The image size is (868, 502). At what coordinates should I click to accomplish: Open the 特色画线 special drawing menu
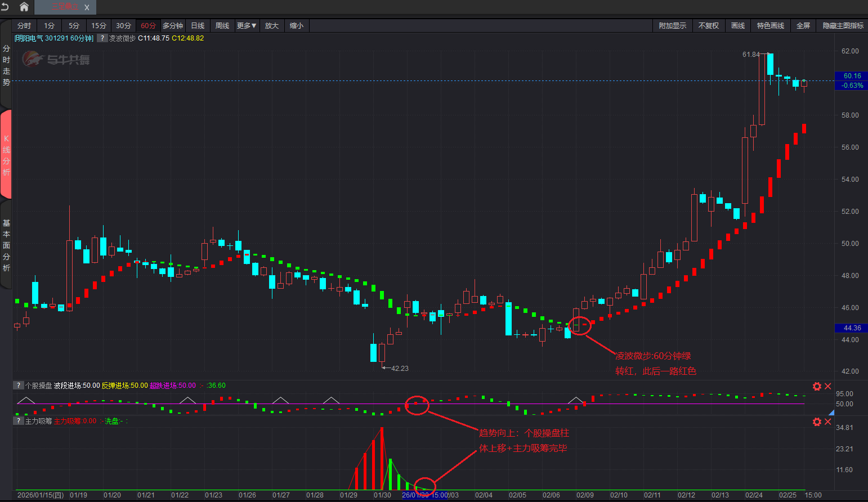click(770, 26)
